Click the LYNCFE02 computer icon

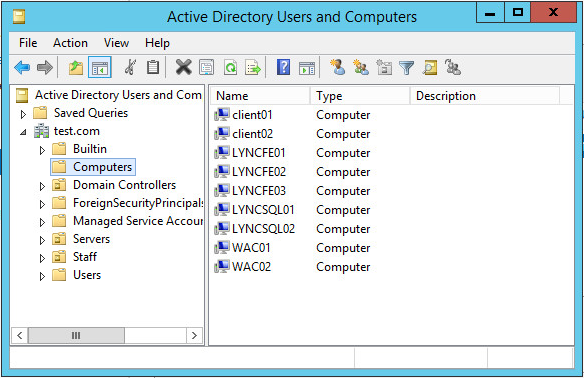pyautogui.click(x=222, y=171)
